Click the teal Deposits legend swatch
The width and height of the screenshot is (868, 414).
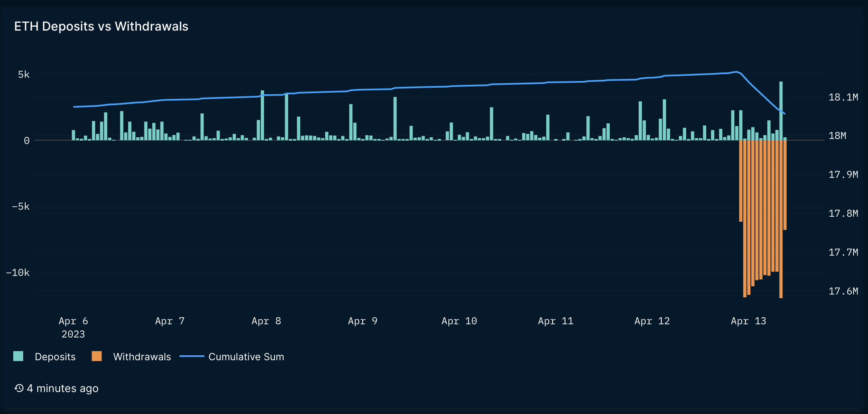point(18,356)
